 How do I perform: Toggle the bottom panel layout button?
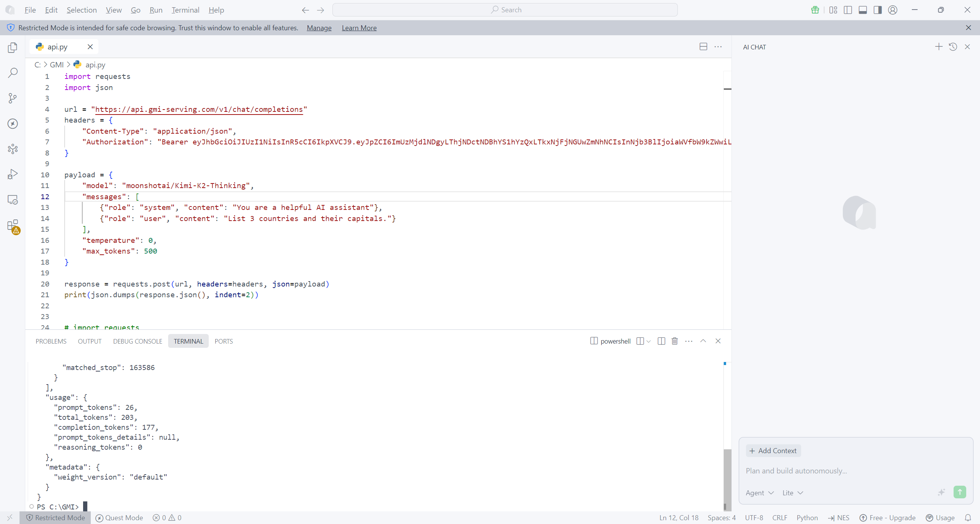click(x=863, y=10)
